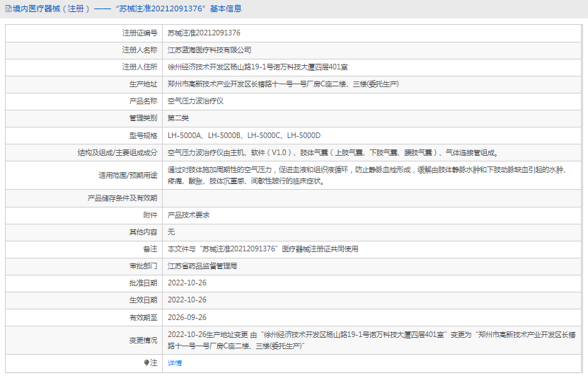Click the label 注册证编号
This screenshot has width=588, height=376.
click(139, 33)
